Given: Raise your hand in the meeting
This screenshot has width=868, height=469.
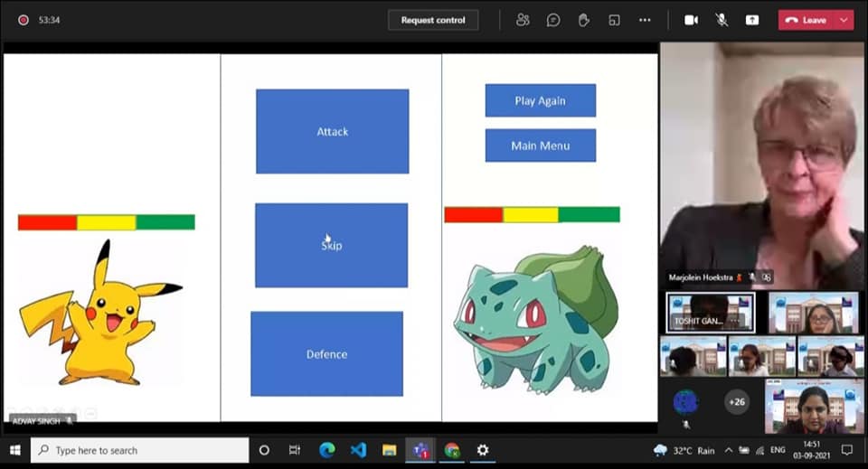Looking at the screenshot, I should (583, 21).
